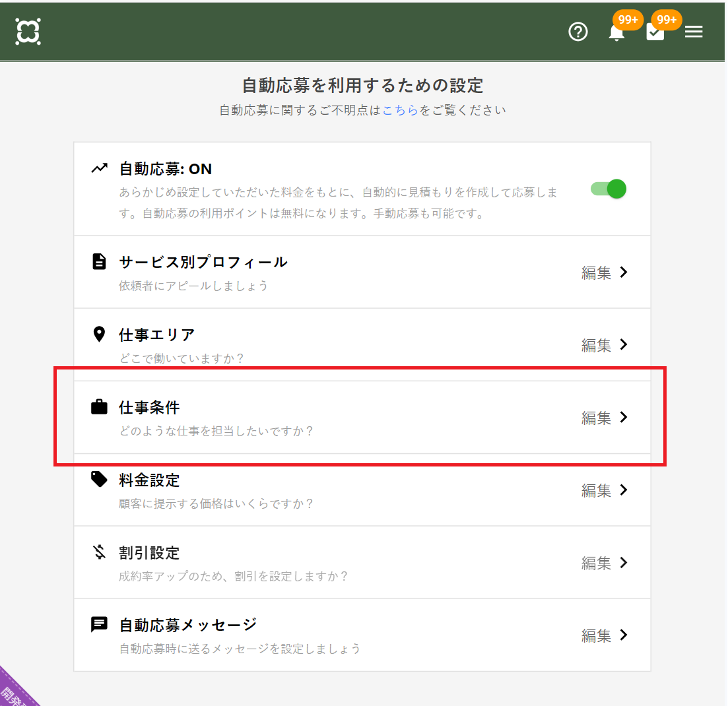Open the help question mark icon

578,32
